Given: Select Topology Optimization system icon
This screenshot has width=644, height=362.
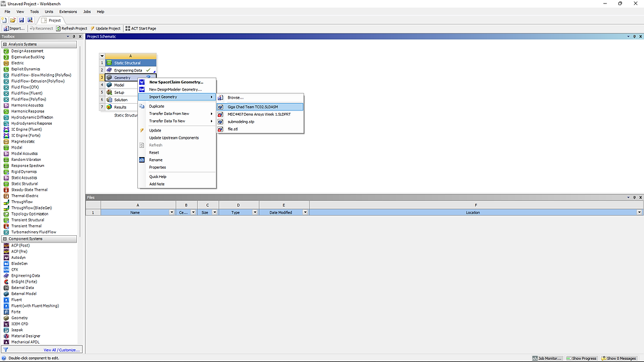Looking at the screenshot, I should [x=6, y=214].
